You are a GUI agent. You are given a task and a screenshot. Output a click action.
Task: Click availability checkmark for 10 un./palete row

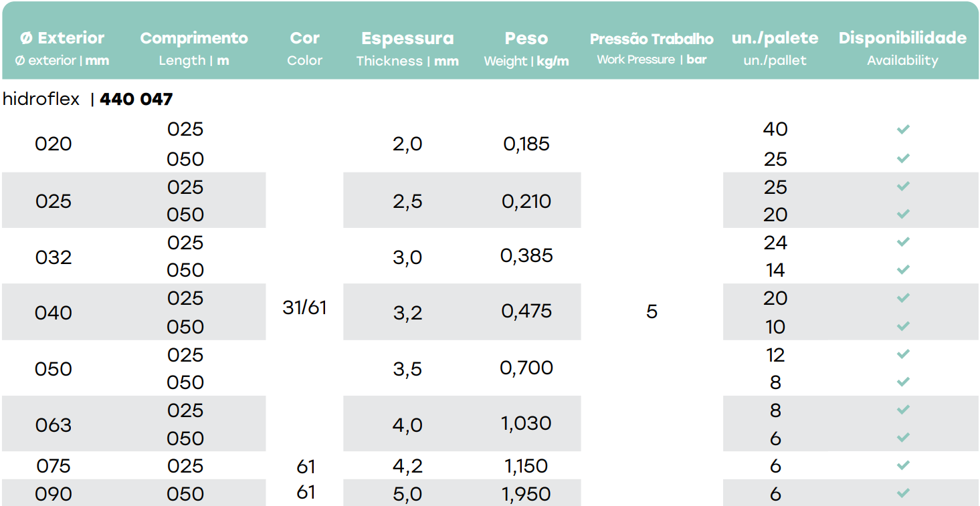[903, 326]
